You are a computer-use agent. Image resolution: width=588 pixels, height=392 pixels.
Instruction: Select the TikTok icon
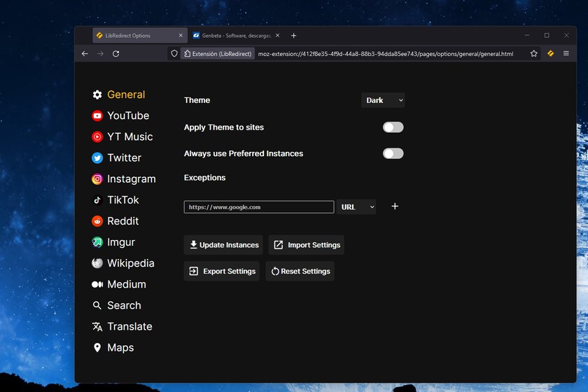click(97, 200)
